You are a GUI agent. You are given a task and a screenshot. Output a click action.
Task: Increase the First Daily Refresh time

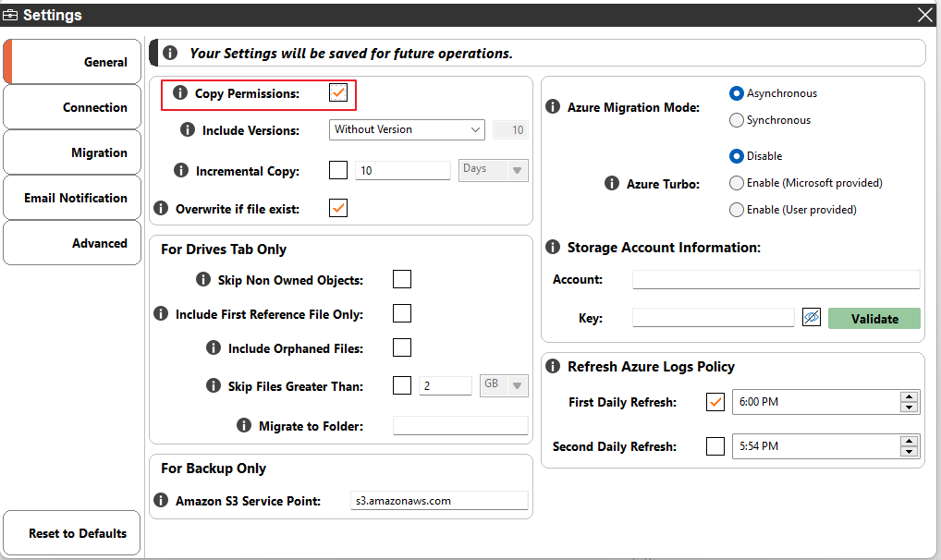(x=909, y=397)
